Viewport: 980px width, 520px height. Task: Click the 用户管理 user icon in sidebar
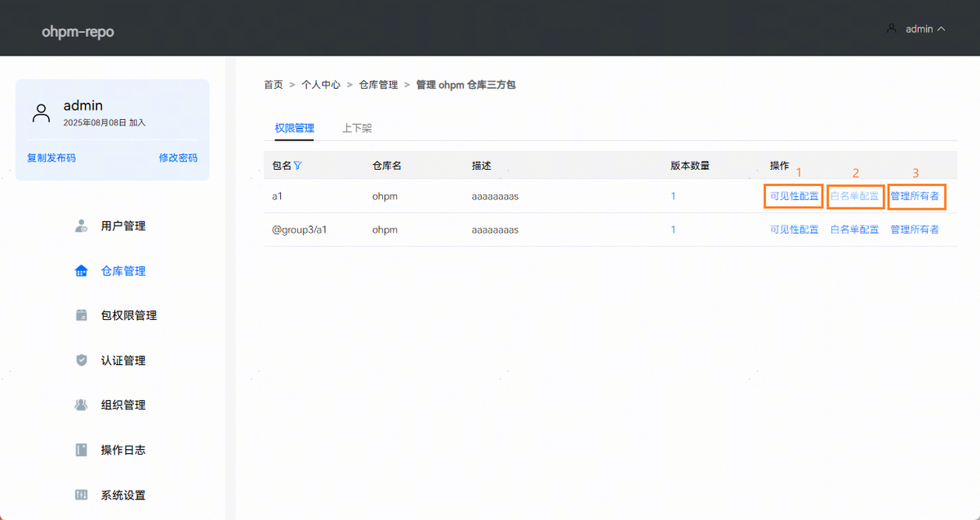pos(81,226)
